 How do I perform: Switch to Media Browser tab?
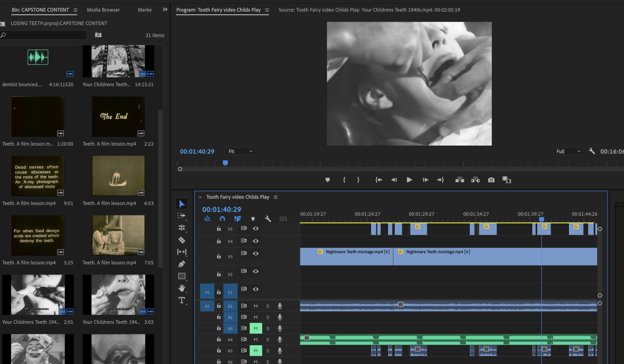pyautogui.click(x=103, y=10)
